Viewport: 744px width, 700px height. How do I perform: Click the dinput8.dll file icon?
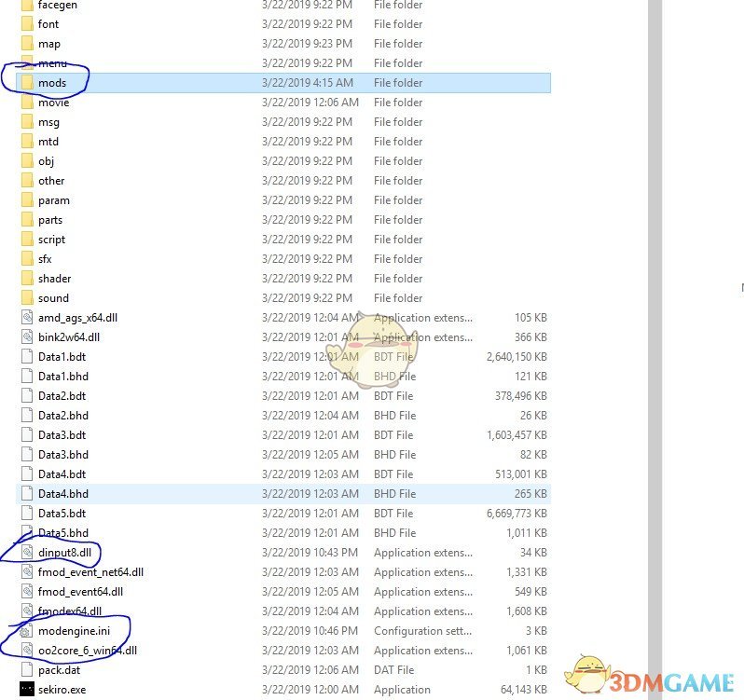point(27,553)
